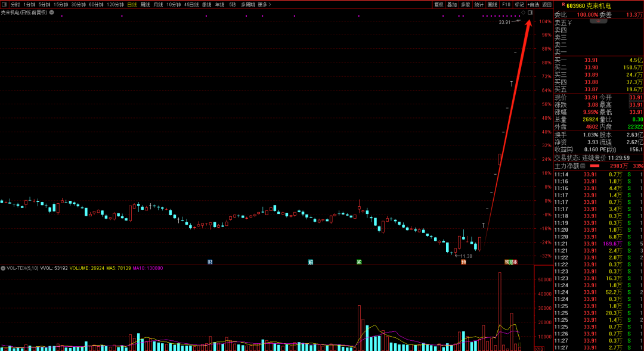Select the 15分钟 period
644x351 pixels.
[x=61, y=5]
